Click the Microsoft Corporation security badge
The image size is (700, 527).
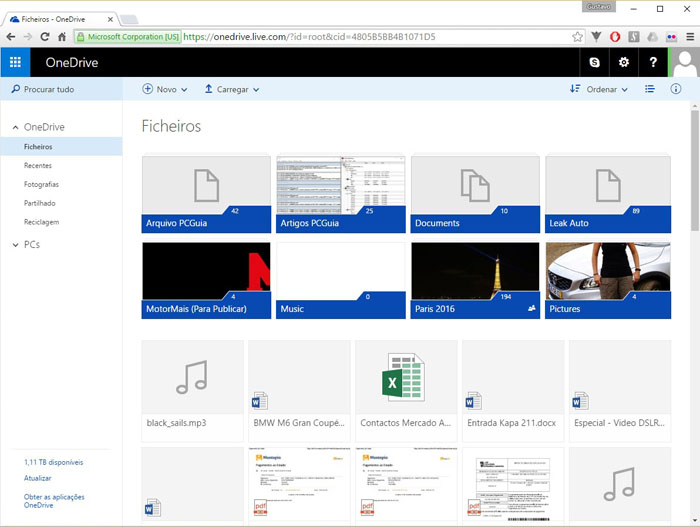(x=128, y=37)
